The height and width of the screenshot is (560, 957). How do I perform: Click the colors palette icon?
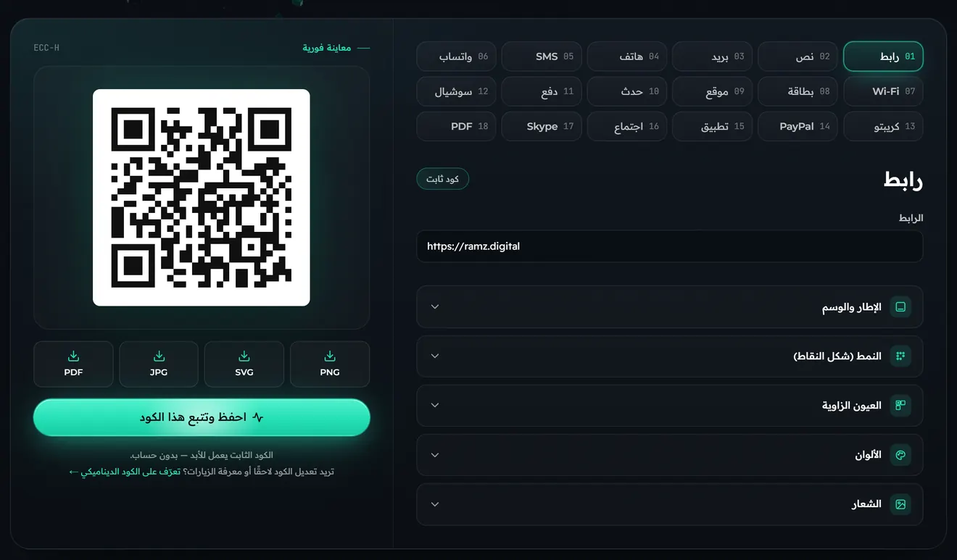click(x=900, y=455)
